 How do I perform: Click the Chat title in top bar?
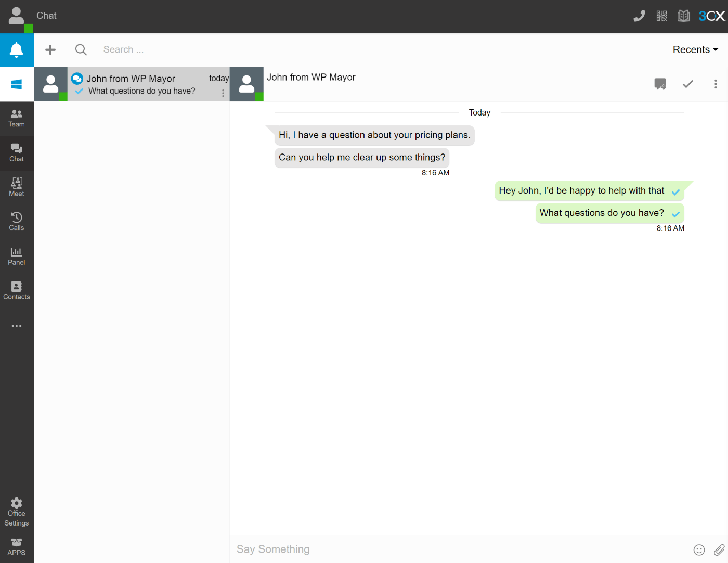point(46,16)
